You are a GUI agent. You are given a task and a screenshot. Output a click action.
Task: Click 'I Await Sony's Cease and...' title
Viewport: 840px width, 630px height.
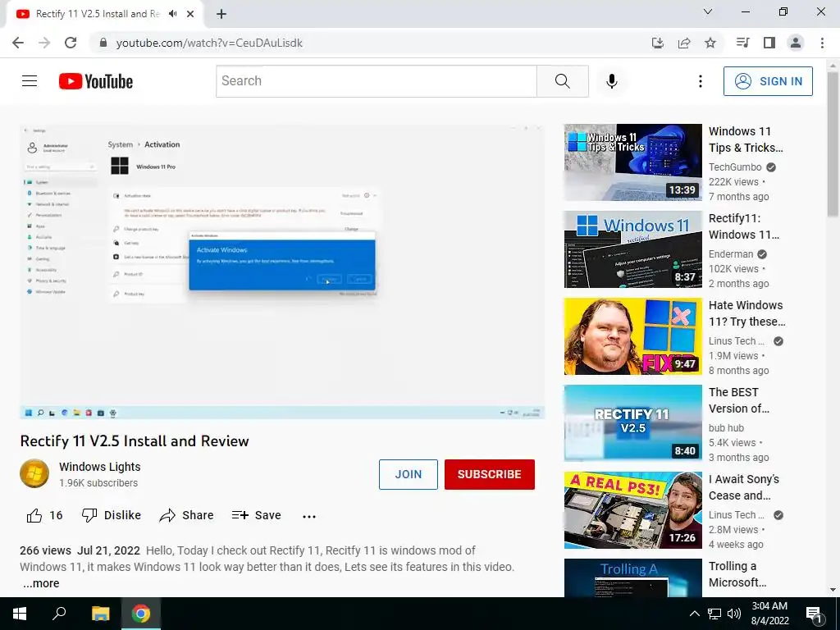tap(743, 487)
